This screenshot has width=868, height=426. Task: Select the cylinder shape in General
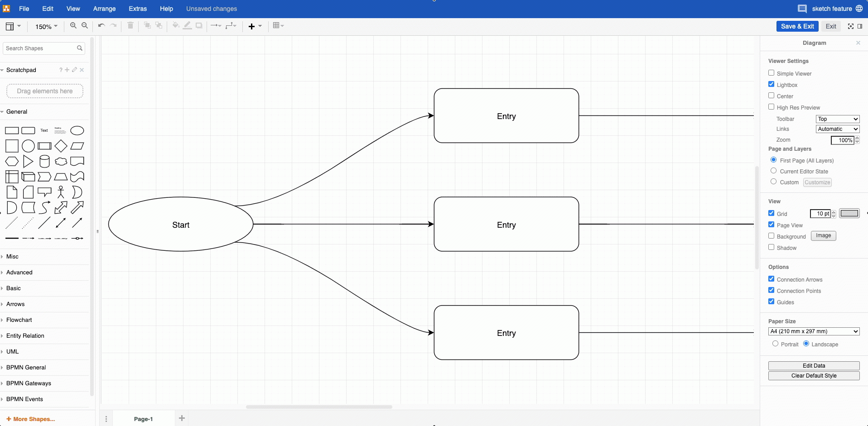[44, 161]
